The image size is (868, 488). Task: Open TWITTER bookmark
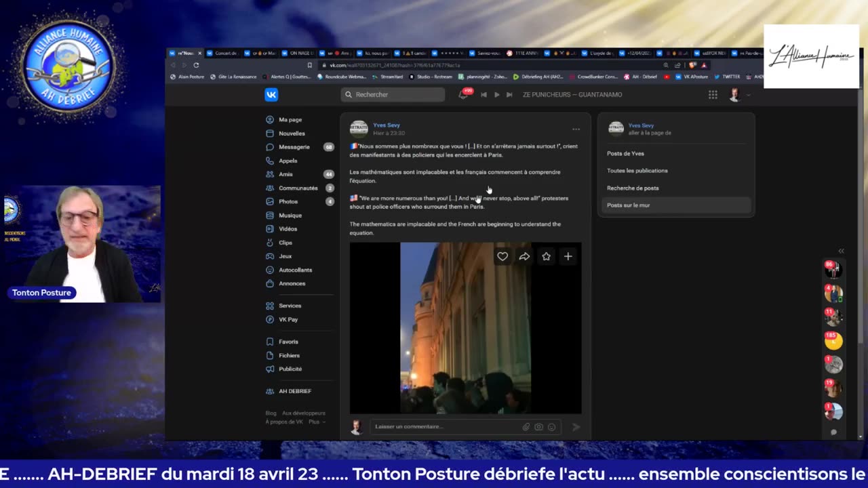(x=727, y=77)
